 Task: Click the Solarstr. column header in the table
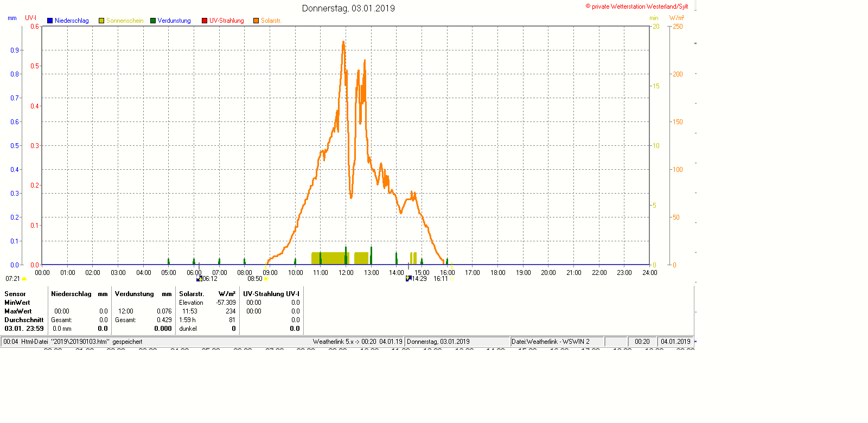192,294
